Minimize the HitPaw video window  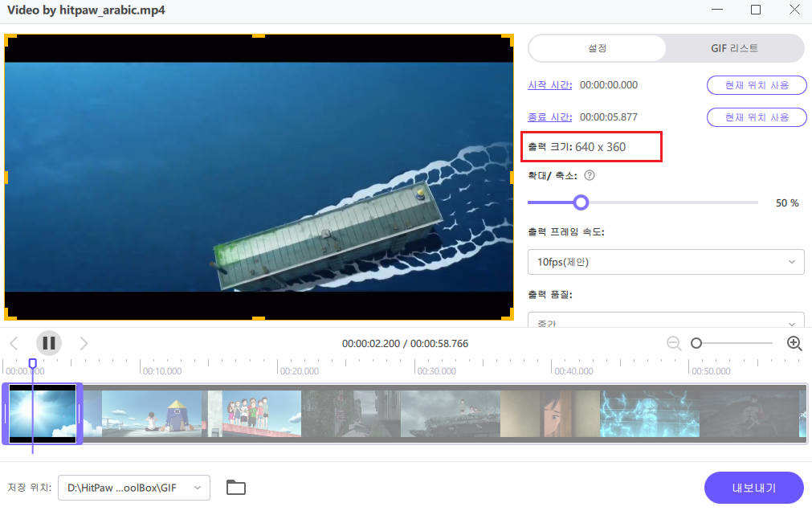click(x=717, y=10)
